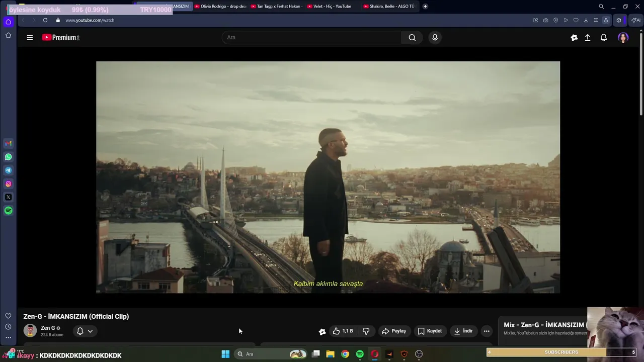Take a snapshot with camera icon
Viewport: 644px width, 362px height.
(546, 20)
